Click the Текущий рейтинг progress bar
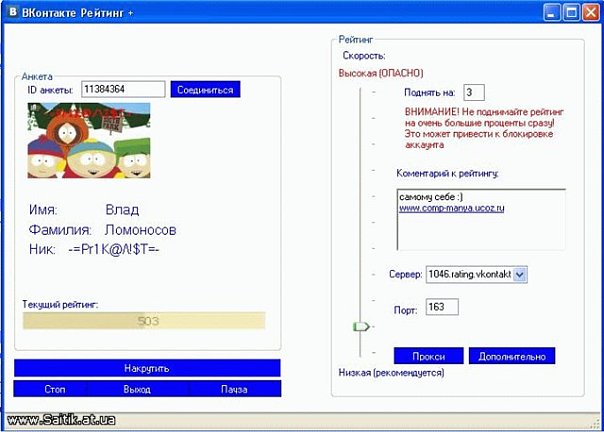Screen dimensions: 604x432 (144, 320)
